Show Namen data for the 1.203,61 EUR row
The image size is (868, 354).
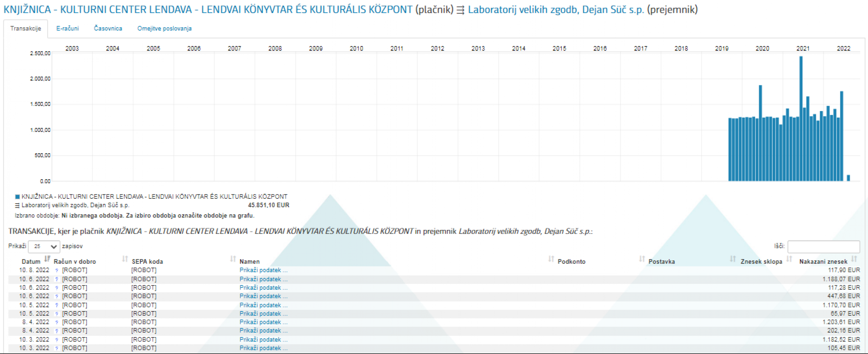pyautogui.click(x=263, y=322)
